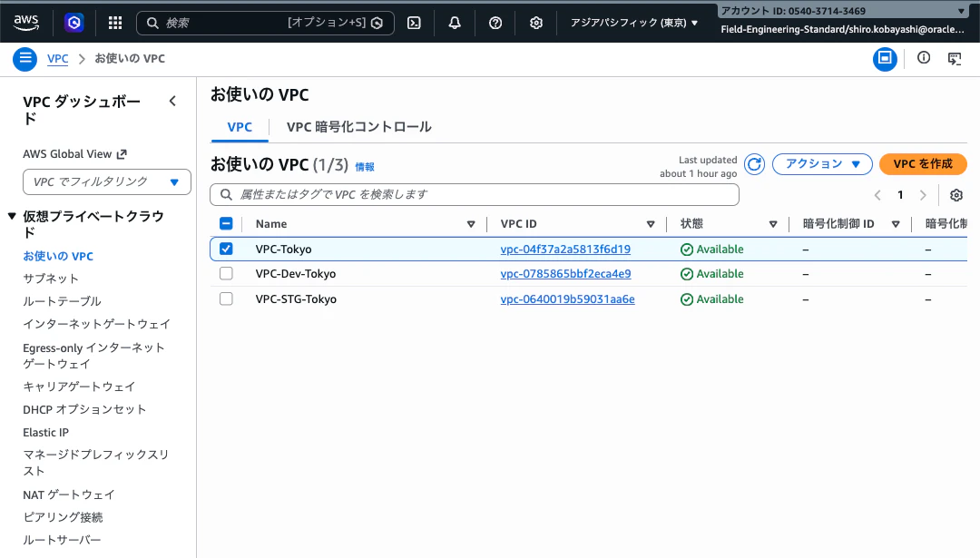Open ピアリング接続 in the sidebar
The image size is (980, 558).
pos(63,517)
